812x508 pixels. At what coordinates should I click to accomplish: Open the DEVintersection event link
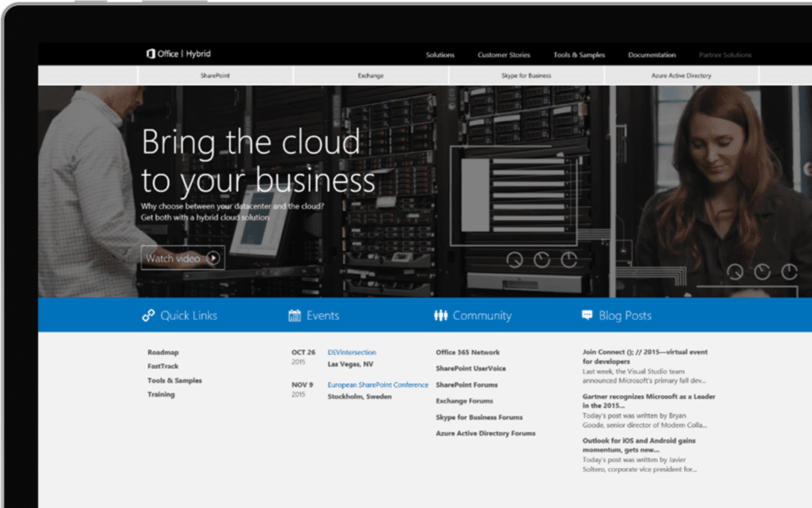click(352, 352)
